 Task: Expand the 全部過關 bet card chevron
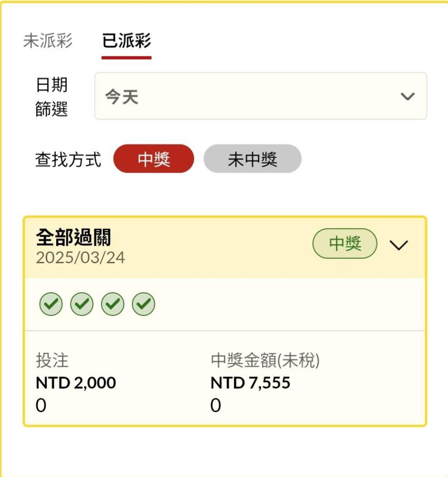(x=399, y=245)
